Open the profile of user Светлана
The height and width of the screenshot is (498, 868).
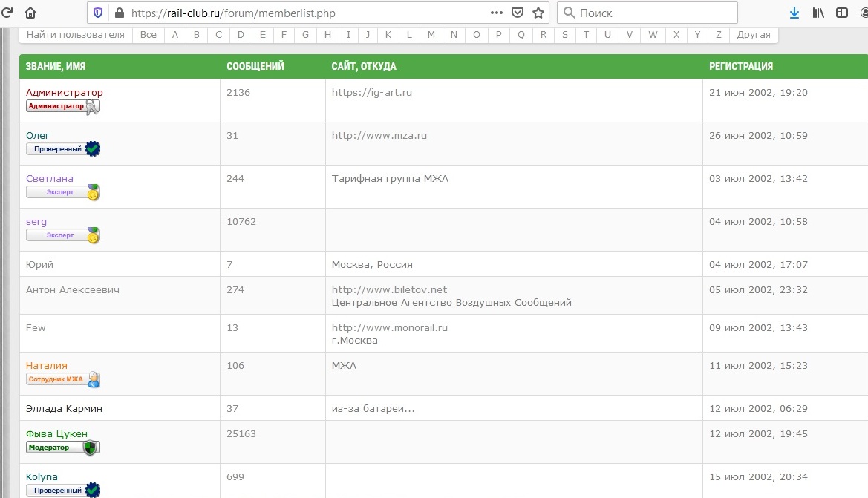pos(50,179)
